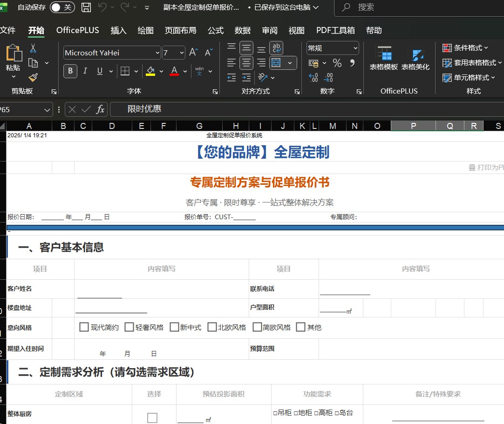Click the Increase Font Size icon
Screen dimensions: 504x424
click(x=194, y=53)
